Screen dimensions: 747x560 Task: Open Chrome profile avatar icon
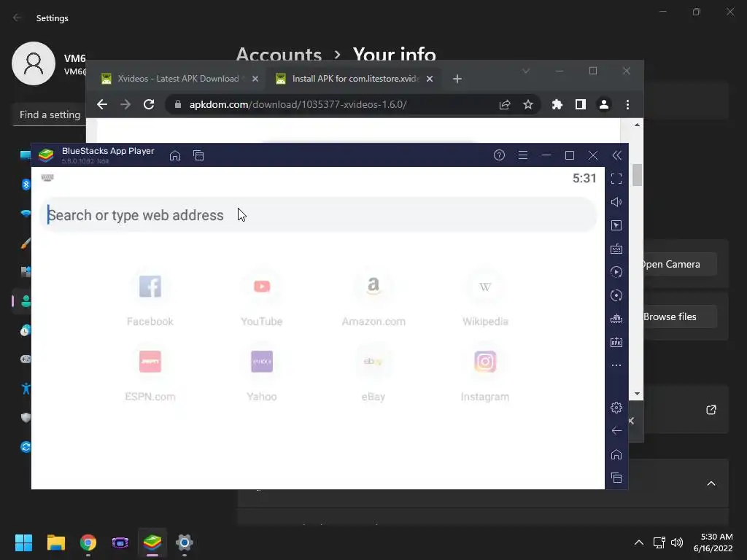(x=603, y=104)
